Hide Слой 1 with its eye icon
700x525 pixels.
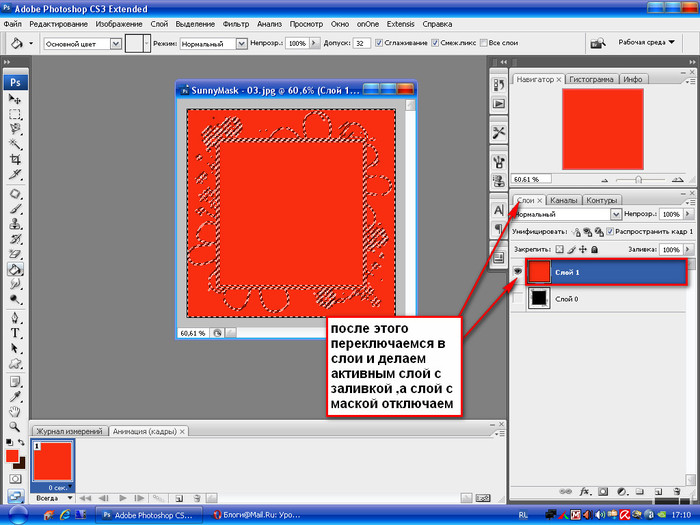[x=517, y=271]
